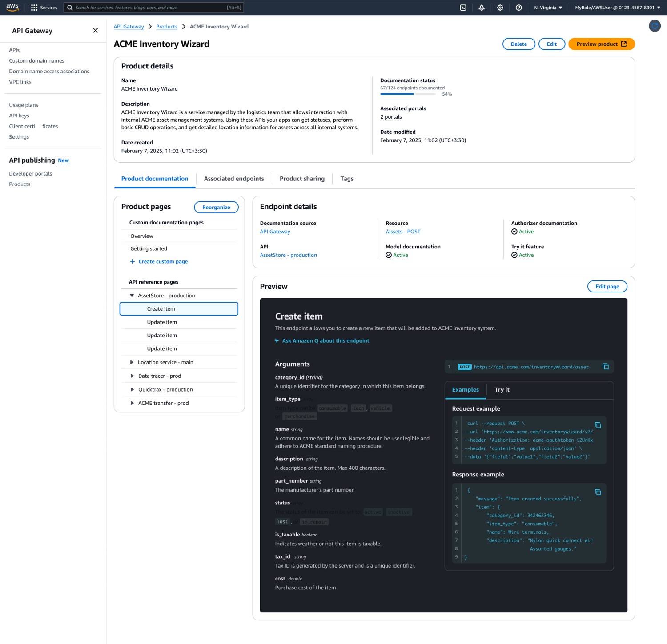
Task: Open API Gateway breadcrumb link
Action: (x=129, y=27)
